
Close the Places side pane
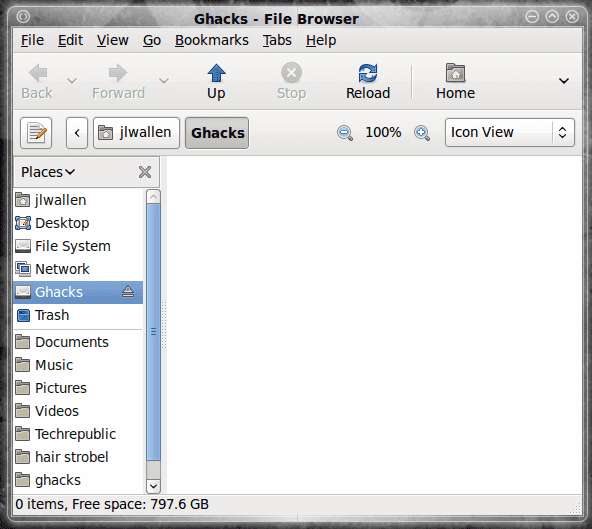[145, 172]
